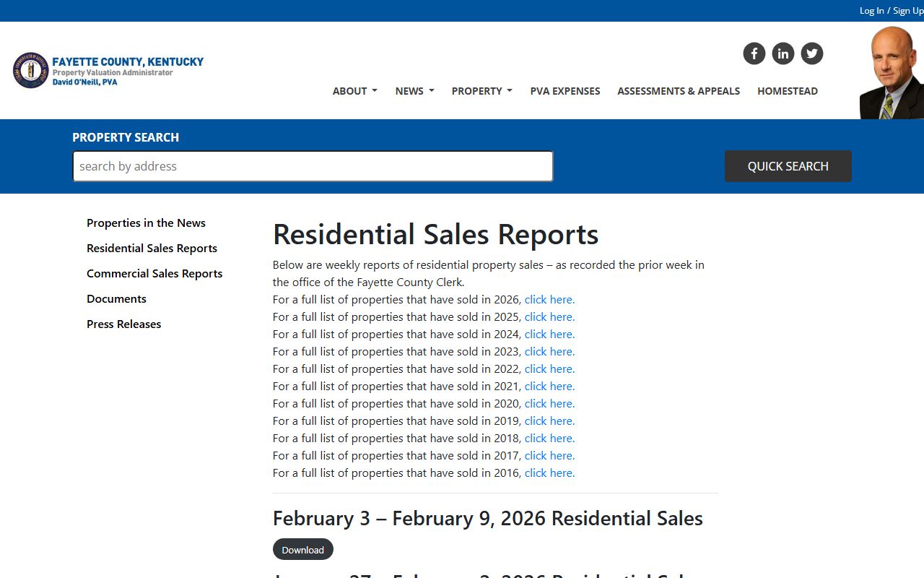Open the Facebook social icon
Viewport: 924px width, 578px height.
tap(754, 53)
